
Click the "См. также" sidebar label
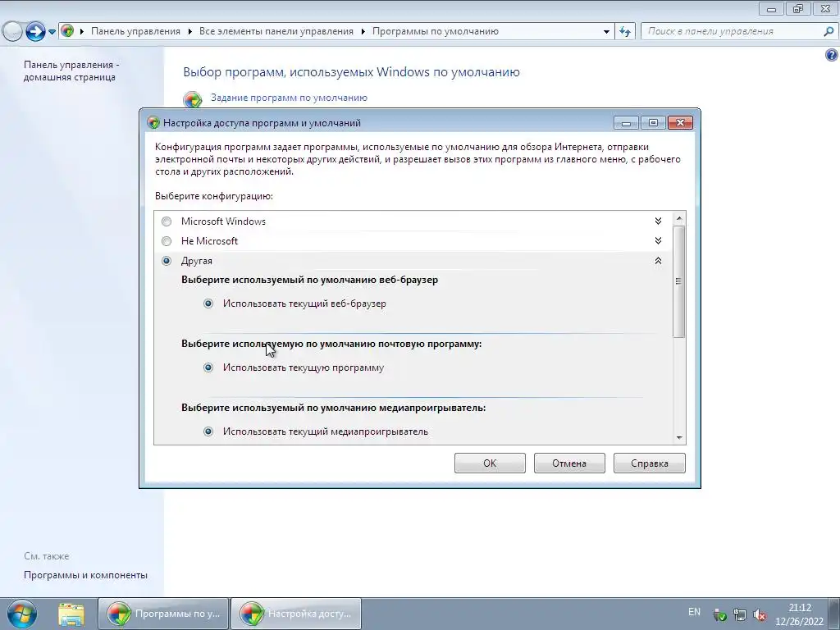click(47, 556)
